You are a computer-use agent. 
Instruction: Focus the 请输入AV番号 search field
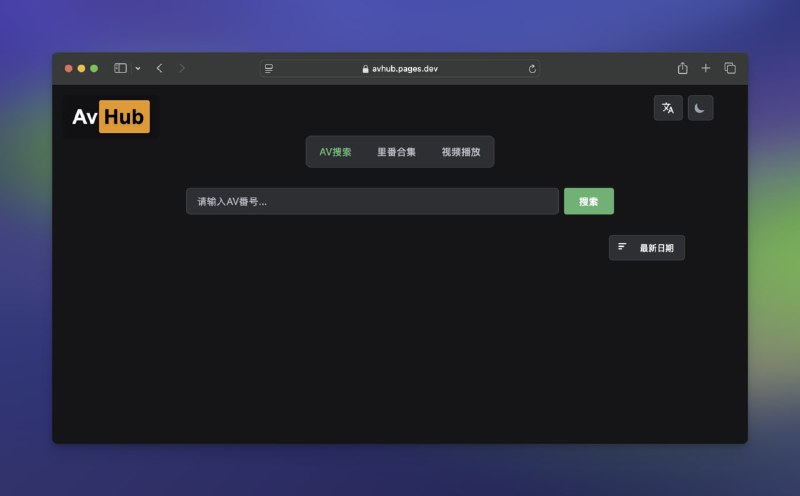(x=372, y=201)
